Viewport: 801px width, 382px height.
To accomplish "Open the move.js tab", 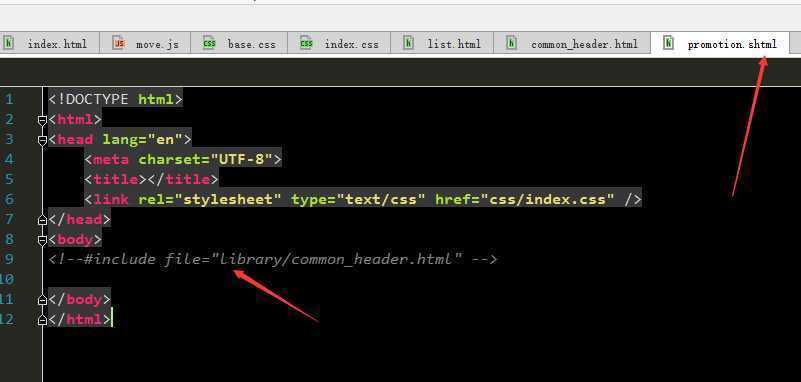I will click(x=145, y=43).
